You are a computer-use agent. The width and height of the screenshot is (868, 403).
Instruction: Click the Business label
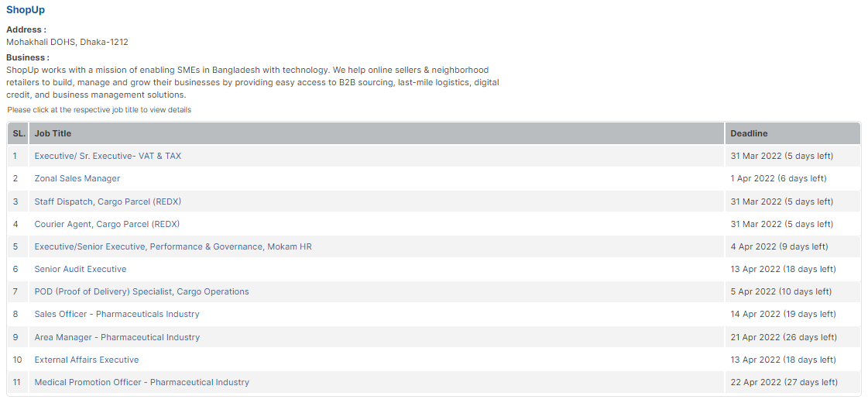point(28,57)
